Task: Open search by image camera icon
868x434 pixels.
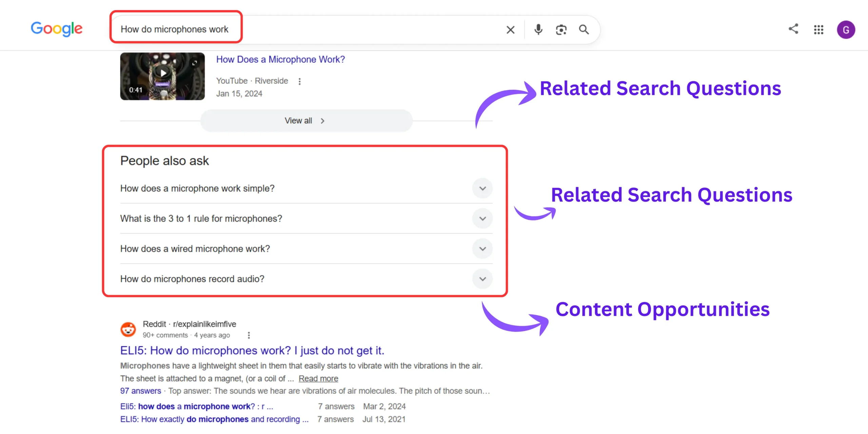Action: pyautogui.click(x=561, y=30)
